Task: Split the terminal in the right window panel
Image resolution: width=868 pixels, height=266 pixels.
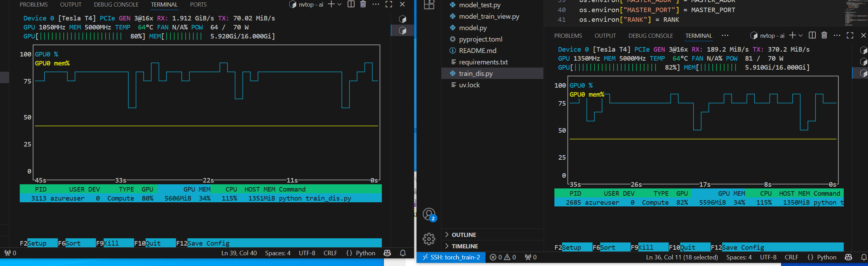Action: click(x=812, y=35)
